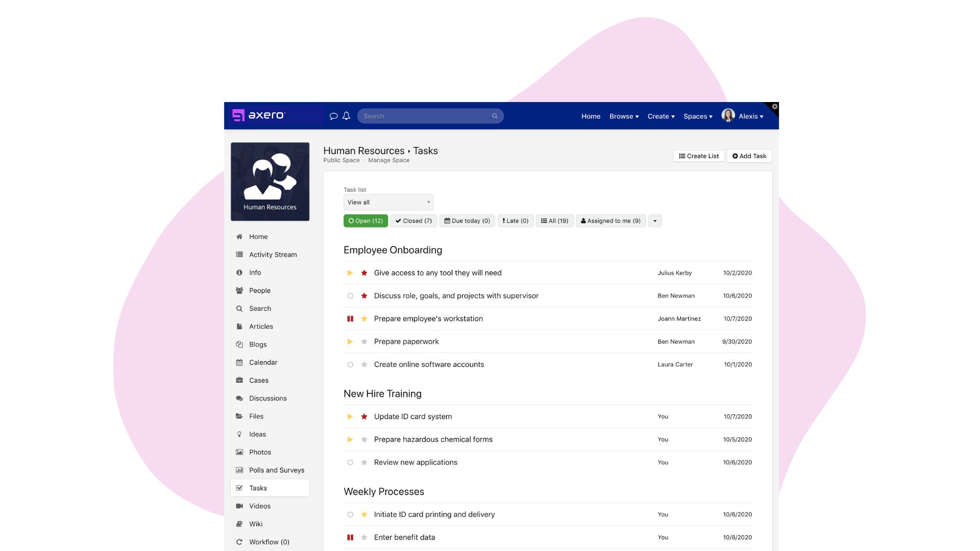This screenshot has width=980, height=551.
Task: Click the Add Task button
Action: click(749, 156)
